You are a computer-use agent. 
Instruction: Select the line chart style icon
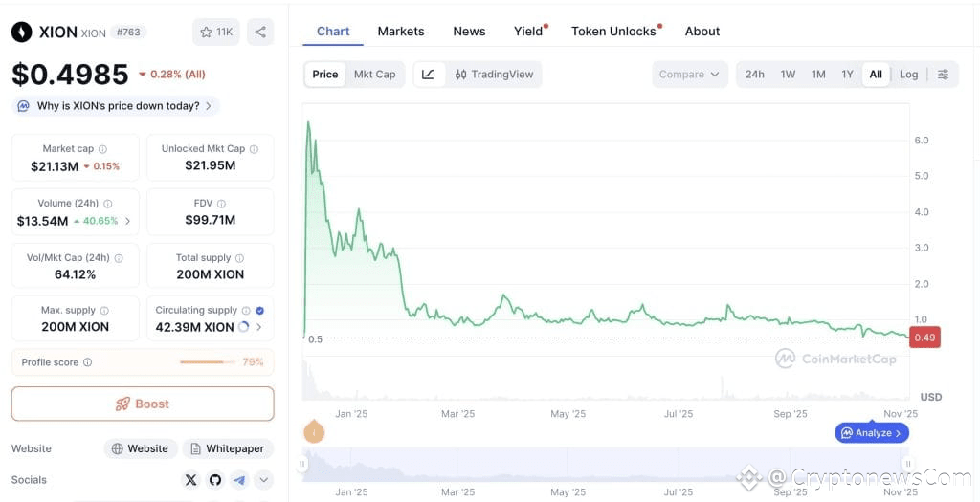click(428, 75)
